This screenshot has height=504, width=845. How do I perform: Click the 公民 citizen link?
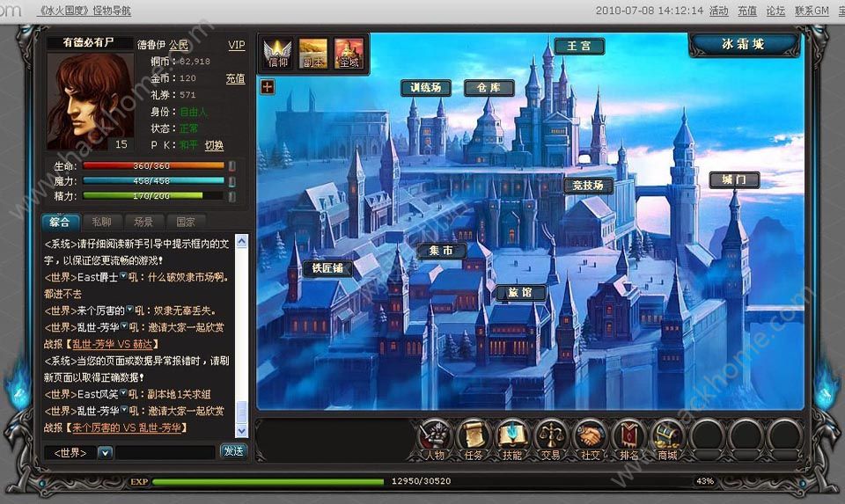click(179, 45)
